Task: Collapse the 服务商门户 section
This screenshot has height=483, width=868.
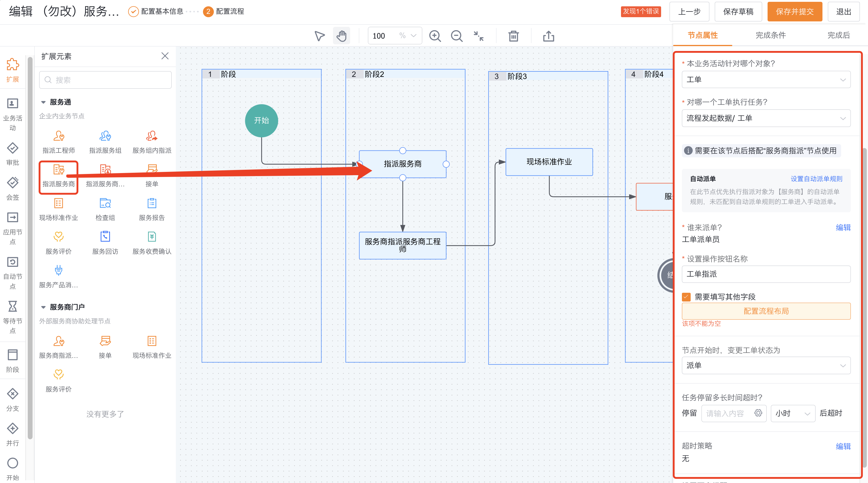Action: 43,307
